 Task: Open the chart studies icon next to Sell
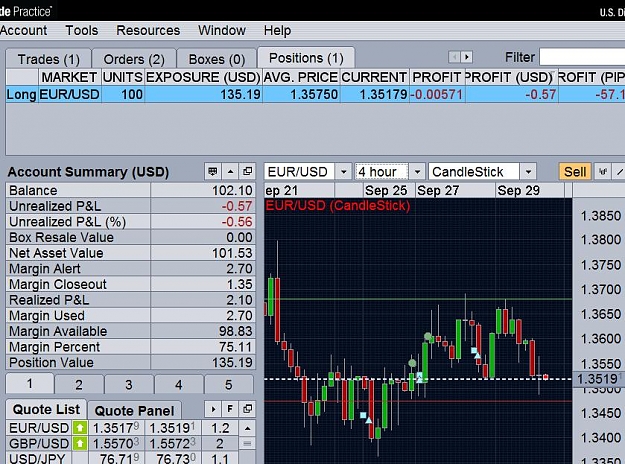coord(603,172)
